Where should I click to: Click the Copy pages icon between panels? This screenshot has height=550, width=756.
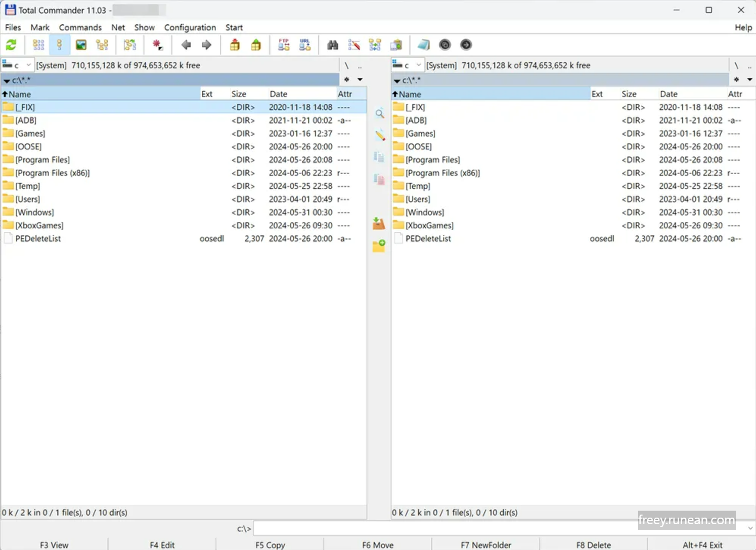(x=379, y=157)
